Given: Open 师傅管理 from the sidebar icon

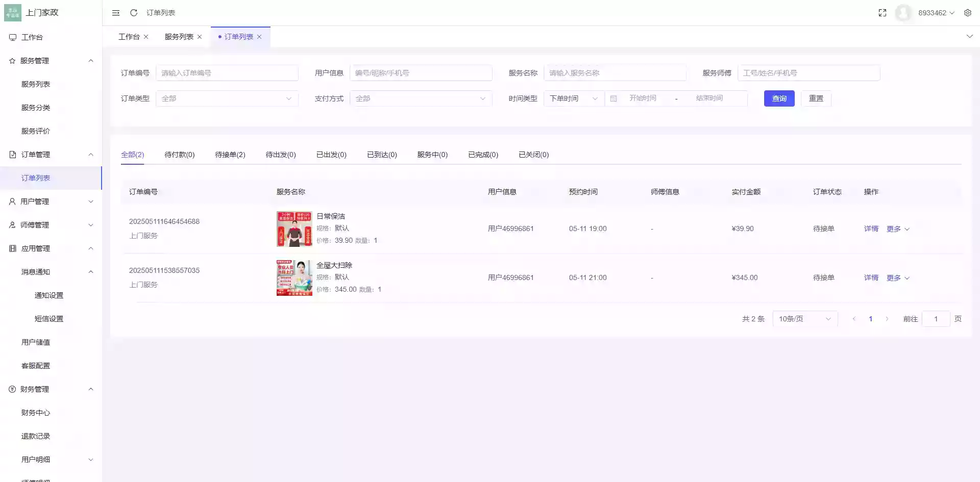Looking at the screenshot, I should coord(12,224).
